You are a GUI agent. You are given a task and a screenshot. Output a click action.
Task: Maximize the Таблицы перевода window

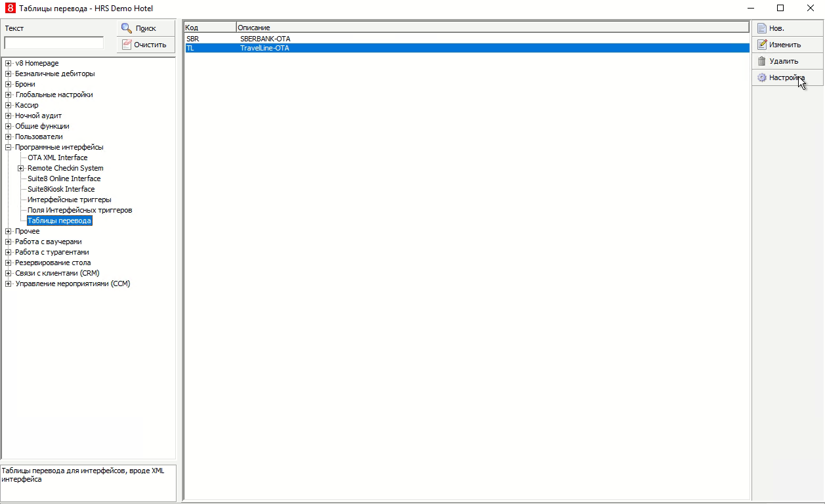click(780, 8)
